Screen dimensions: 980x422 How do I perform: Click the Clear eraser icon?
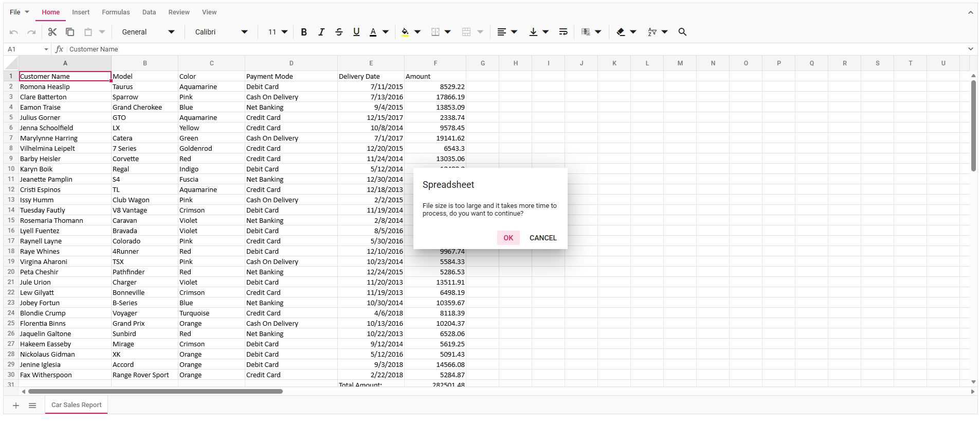click(621, 32)
